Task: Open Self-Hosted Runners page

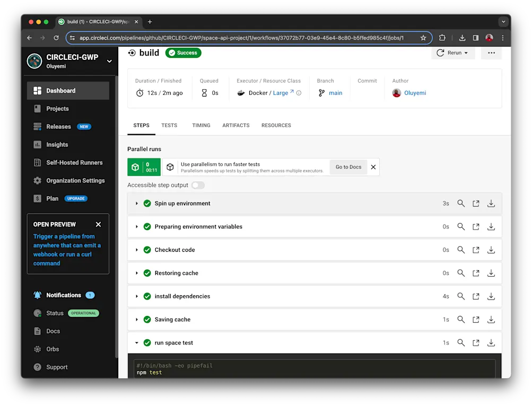Action: pos(68,163)
